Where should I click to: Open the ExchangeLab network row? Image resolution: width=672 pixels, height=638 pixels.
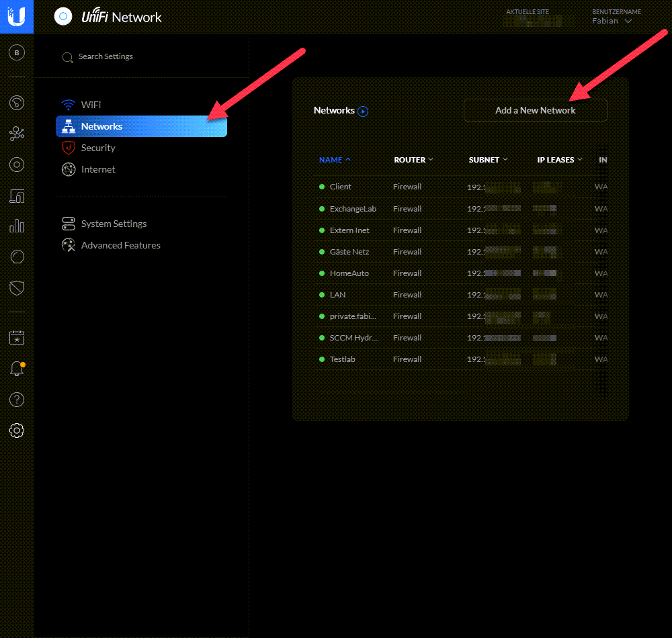click(461, 209)
